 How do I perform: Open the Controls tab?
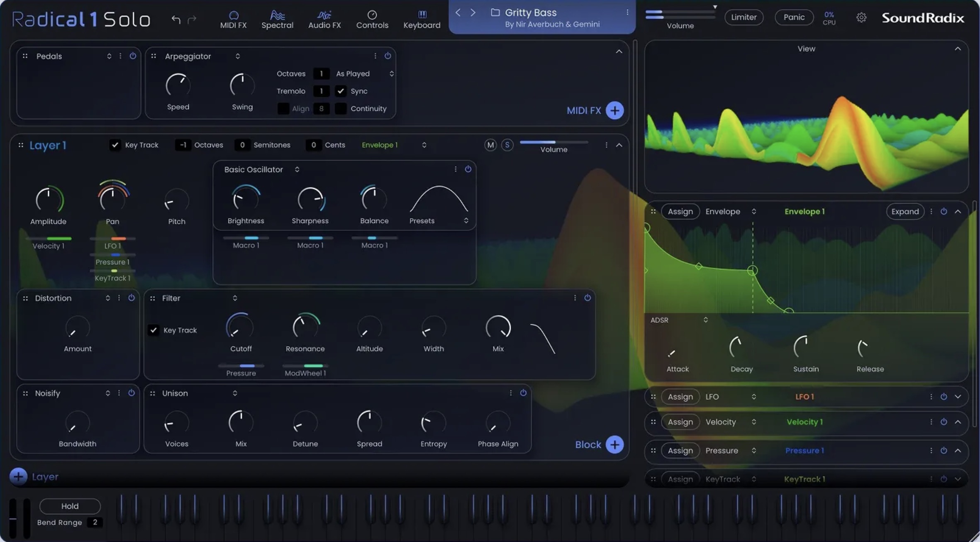[x=372, y=20]
